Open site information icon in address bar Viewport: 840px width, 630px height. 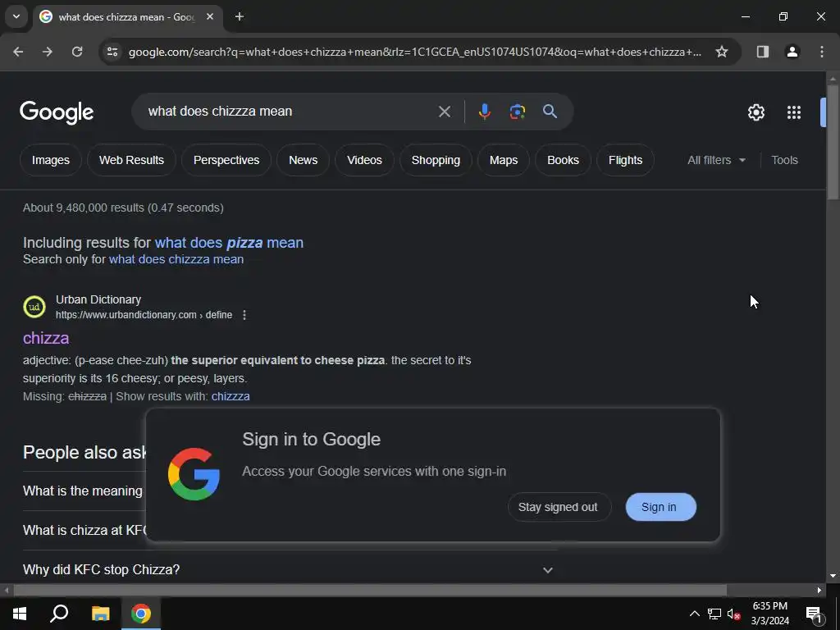pyautogui.click(x=112, y=52)
